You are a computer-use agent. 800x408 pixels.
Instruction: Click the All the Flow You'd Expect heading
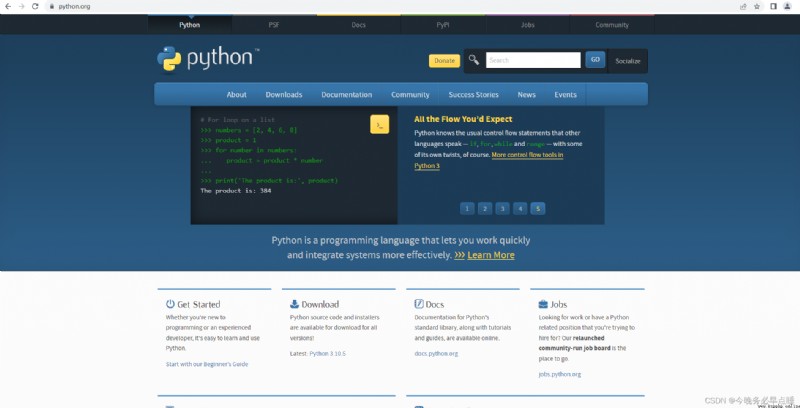point(463,119)
